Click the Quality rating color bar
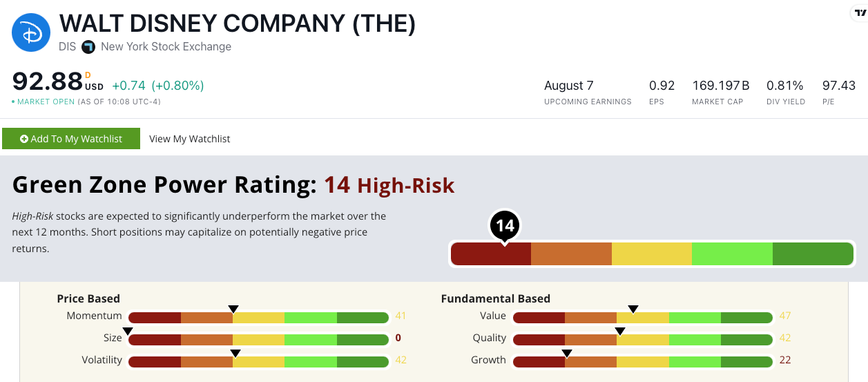Image resolution: width=868 pixels, height=382 pixels. click(x=643, y=340)
